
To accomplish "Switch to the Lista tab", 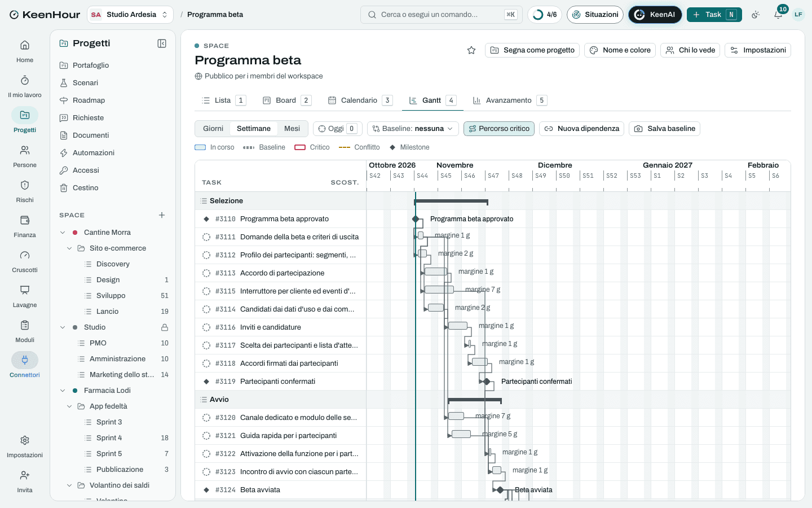I will (224, 100).
